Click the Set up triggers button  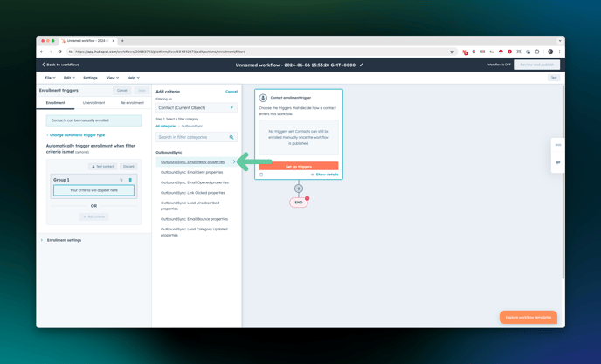click(x=299, y=167)
